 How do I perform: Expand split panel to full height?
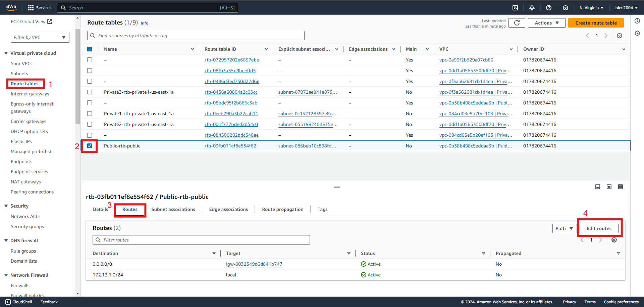[x=621, y=187]
